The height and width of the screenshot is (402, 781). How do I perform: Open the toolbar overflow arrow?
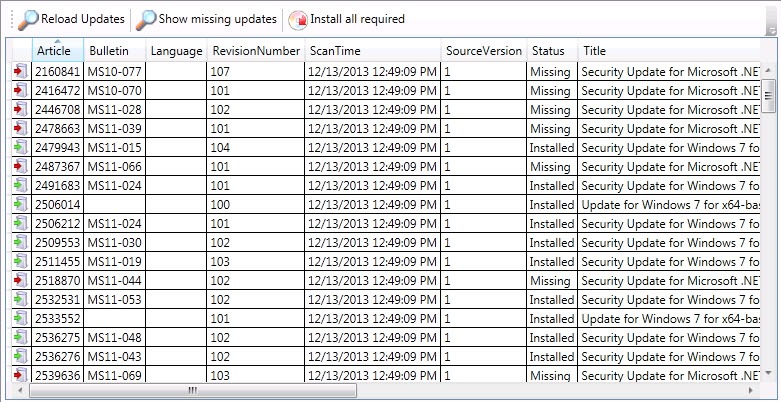[771, 31]
